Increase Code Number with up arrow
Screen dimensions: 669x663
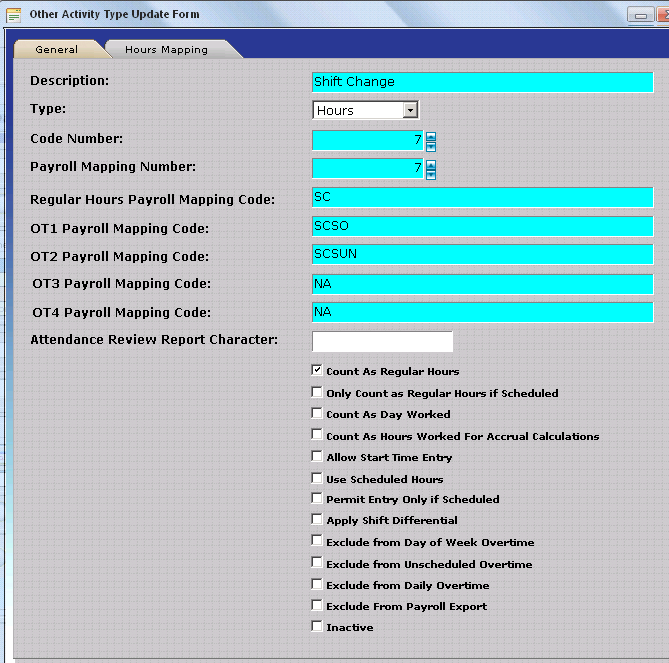[x=431, y=136]
